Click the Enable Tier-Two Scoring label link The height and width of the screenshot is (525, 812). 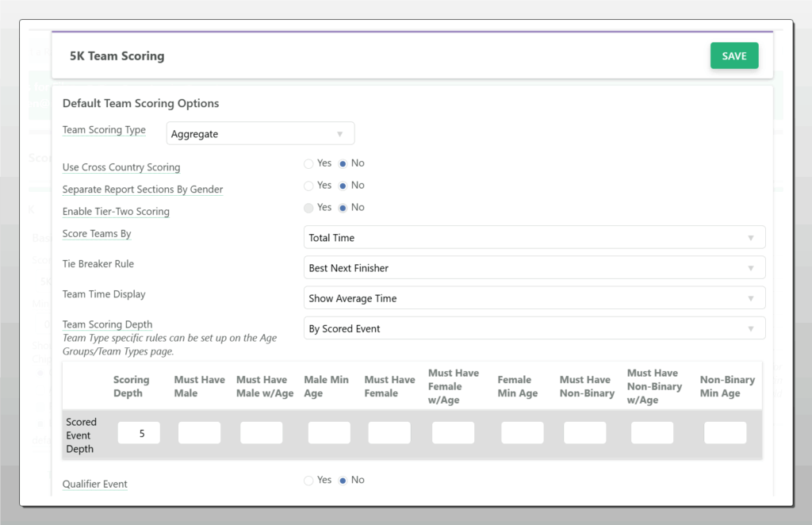116,212
